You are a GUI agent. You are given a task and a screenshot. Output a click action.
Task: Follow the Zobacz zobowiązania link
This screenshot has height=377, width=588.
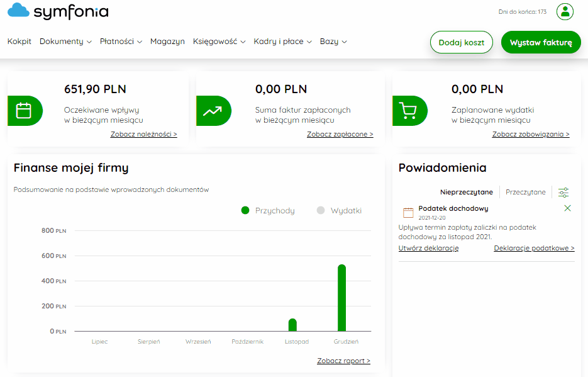pos(531,134)
